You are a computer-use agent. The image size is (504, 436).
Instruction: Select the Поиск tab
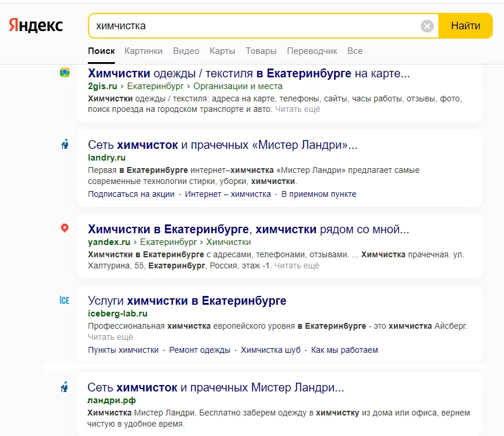pos(101,51)
